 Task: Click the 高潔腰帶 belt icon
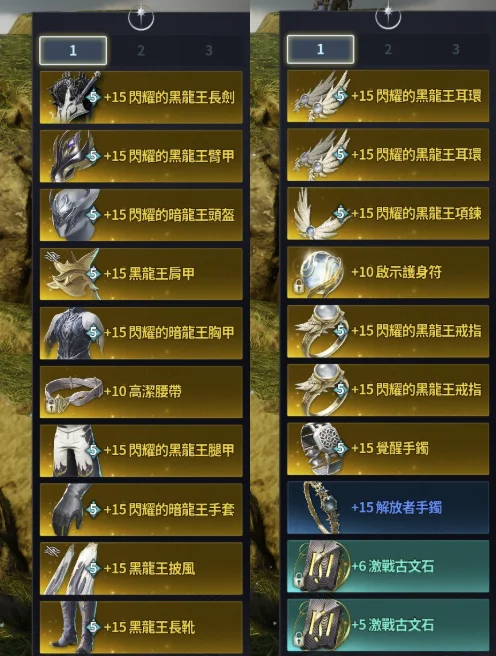click(x=73, y=393)
